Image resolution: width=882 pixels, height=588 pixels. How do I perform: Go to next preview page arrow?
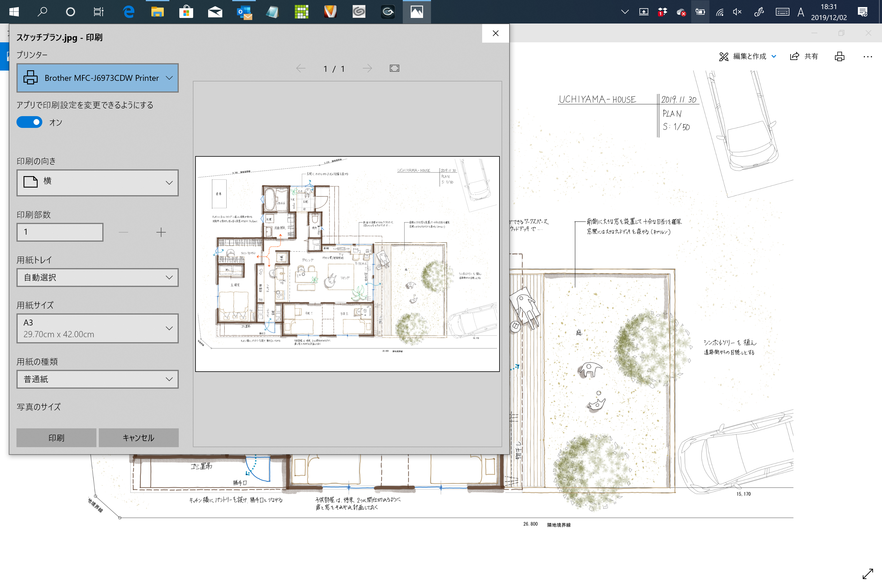click(x=367, y=68)
